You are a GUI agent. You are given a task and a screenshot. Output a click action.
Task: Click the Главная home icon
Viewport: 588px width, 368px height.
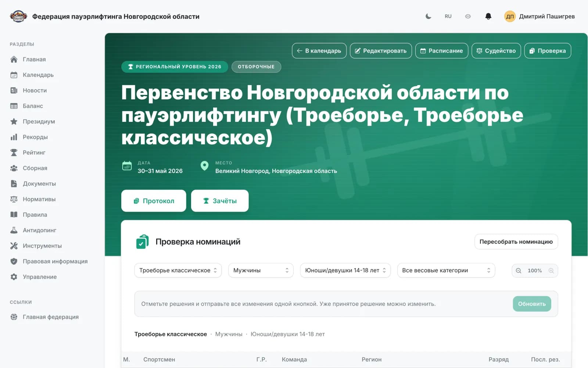tap(14, 59)
